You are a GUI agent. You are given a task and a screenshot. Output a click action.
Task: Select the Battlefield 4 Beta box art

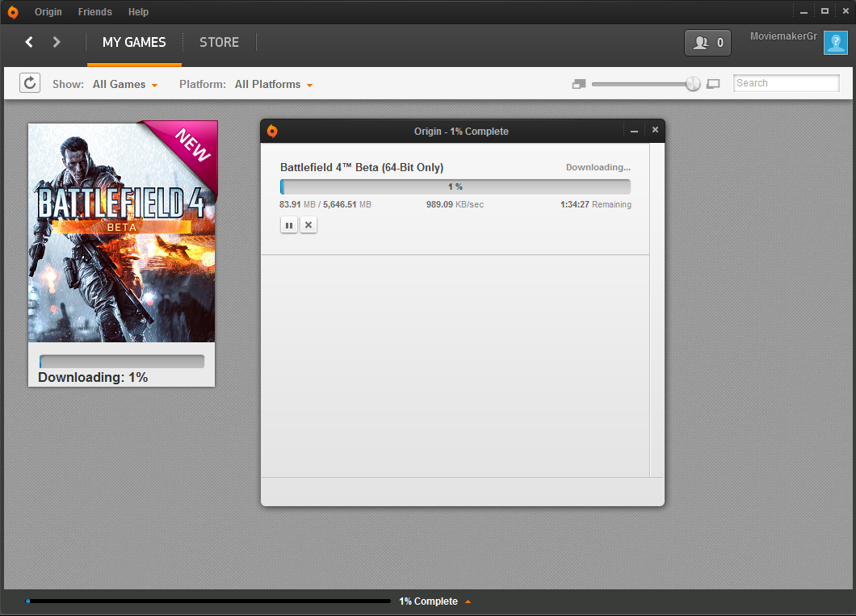point(122,233)
